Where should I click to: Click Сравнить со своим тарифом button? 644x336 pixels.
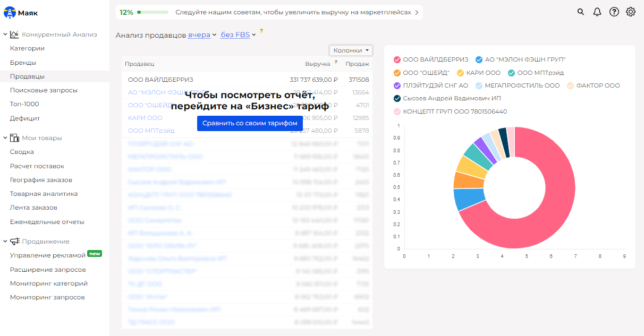tap(249, 123)
